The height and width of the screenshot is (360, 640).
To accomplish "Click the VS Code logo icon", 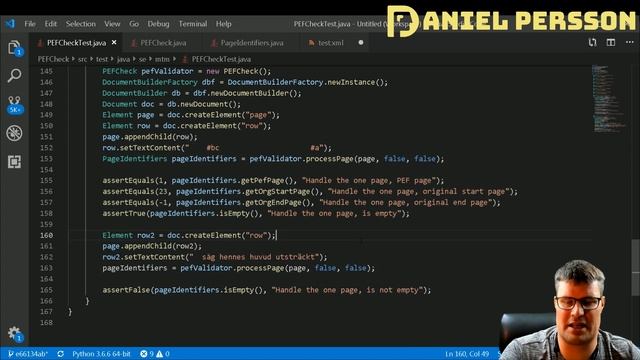I will click(10, 24).
